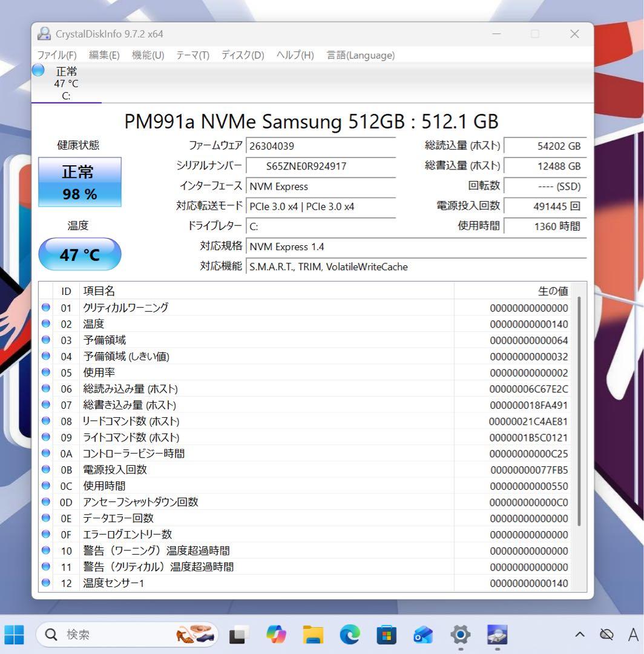Open the ディスク(D) menu
Viewport: 644px width, 654px height.
(x=241, y=55)
